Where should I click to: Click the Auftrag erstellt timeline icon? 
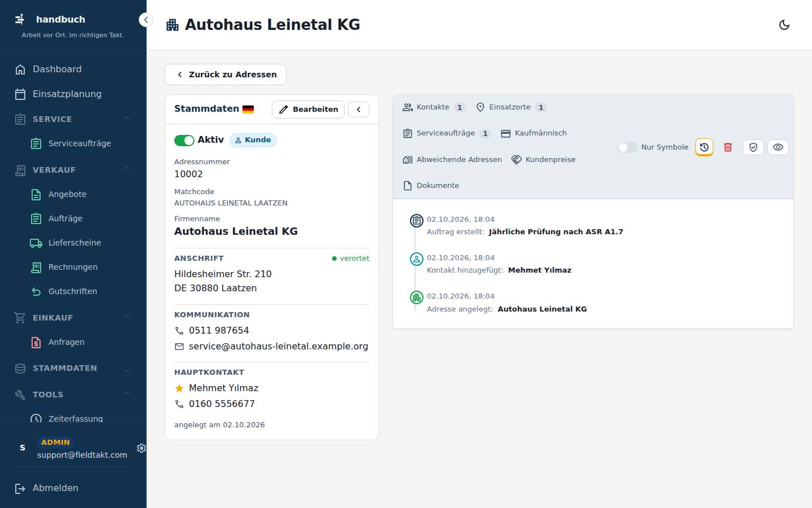pyautogui.click(x=416, y=221)
